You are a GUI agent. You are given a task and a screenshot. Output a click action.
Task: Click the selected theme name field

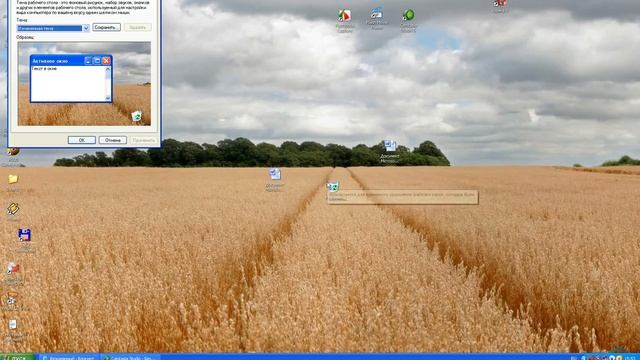[49, 28]
